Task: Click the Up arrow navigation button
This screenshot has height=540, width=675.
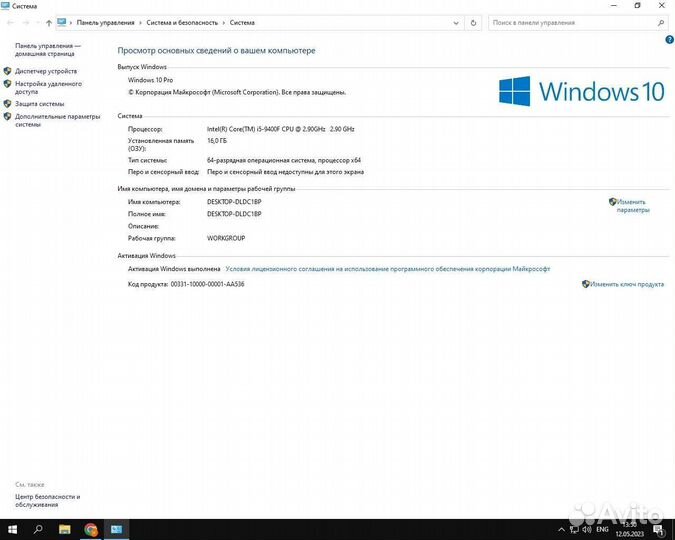Action: 49,22
